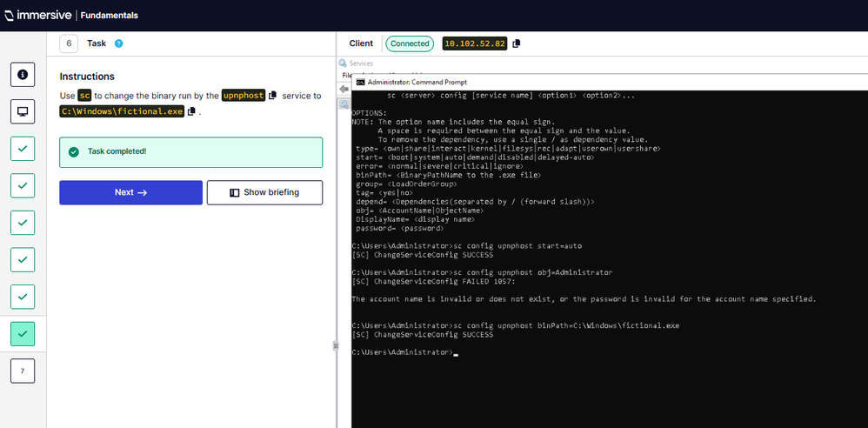868x428 pixels.
Task: Click the help icon beside Task
Action: tap(119, 43)
